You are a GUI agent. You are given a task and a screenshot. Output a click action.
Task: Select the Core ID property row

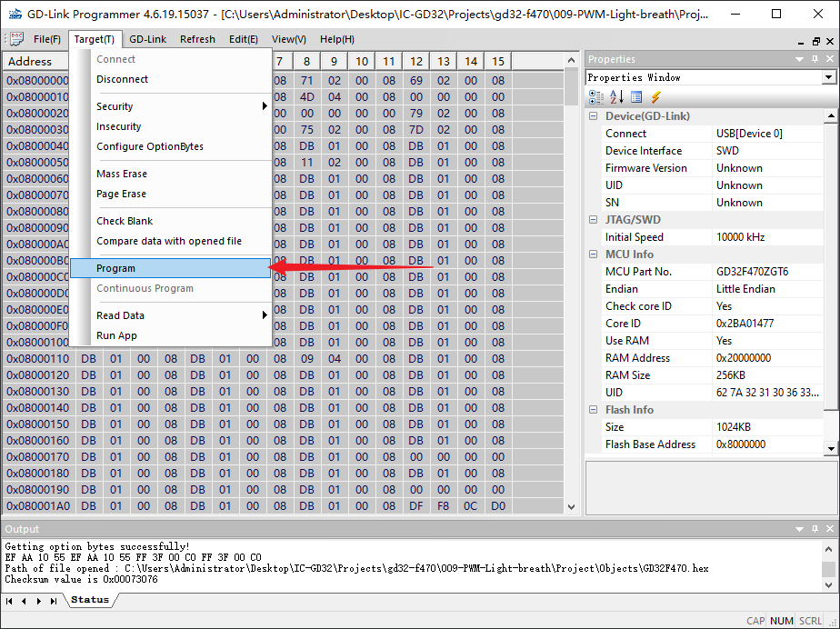(713, 323)
